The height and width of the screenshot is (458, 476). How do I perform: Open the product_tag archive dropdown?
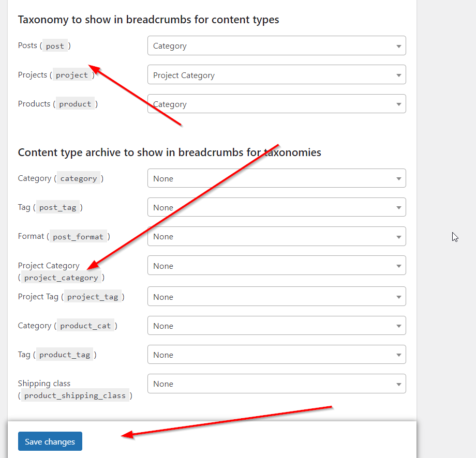pyautogui.click(x=276, y=355)
